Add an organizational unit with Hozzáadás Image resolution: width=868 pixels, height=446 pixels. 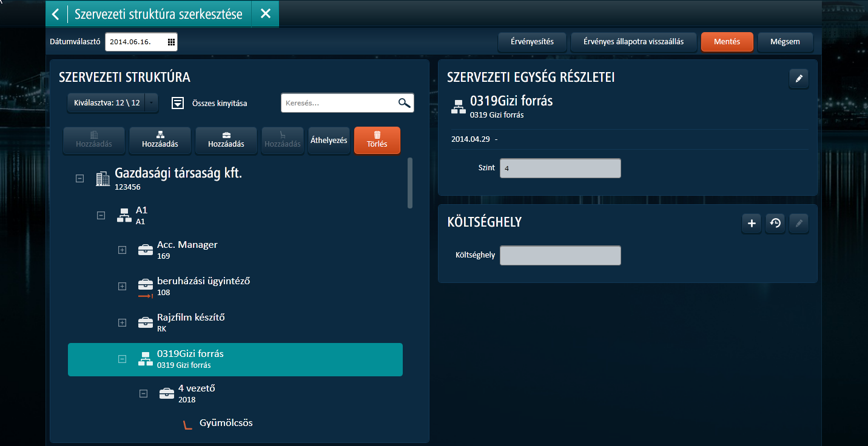160,140
